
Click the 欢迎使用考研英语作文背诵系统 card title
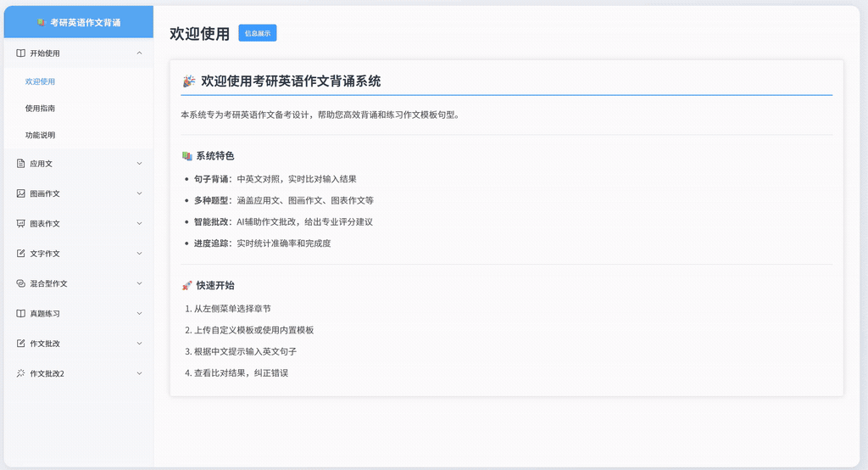coord(291,81)
